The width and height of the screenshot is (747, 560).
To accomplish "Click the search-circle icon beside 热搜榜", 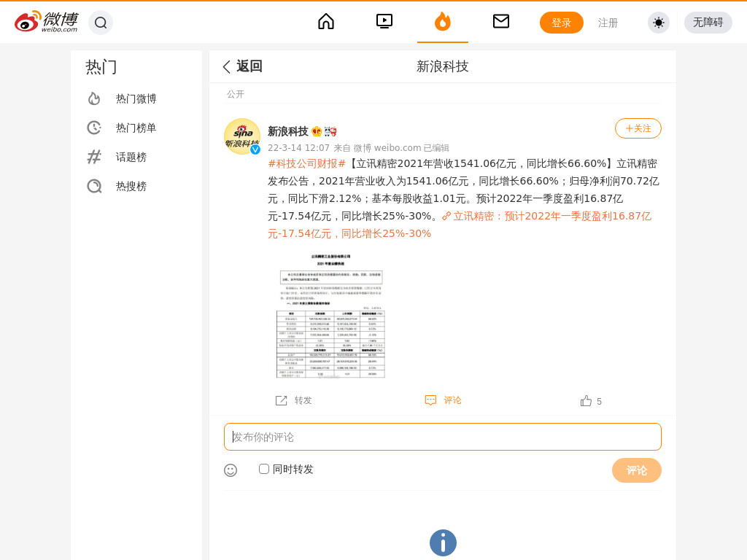I will (94, 186).
